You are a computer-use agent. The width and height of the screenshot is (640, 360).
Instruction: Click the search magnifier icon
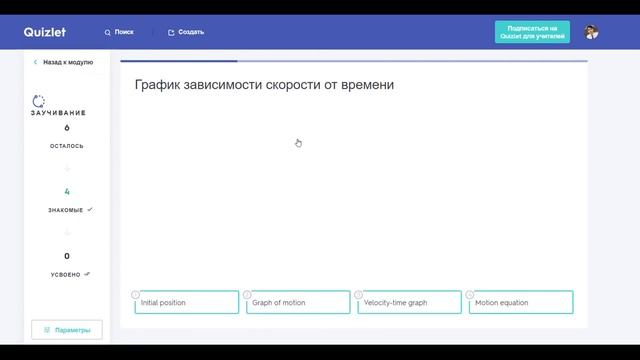[x=107, y=32]
